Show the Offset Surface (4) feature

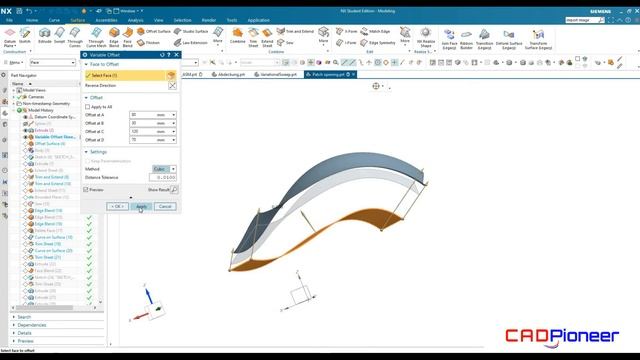coord(25,144)
